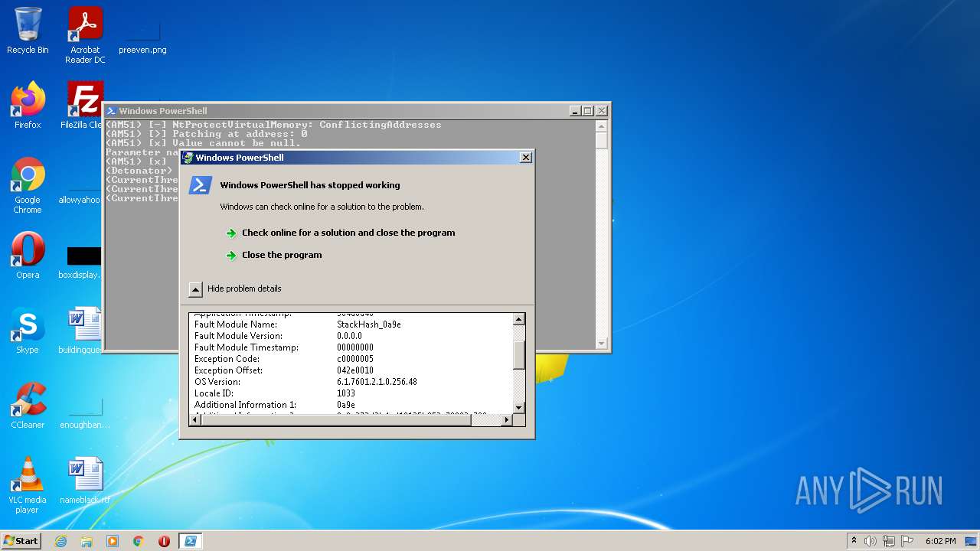The image size is (980, 551).
Task: Open the Skype desktop shortcut
Action: 28,331
